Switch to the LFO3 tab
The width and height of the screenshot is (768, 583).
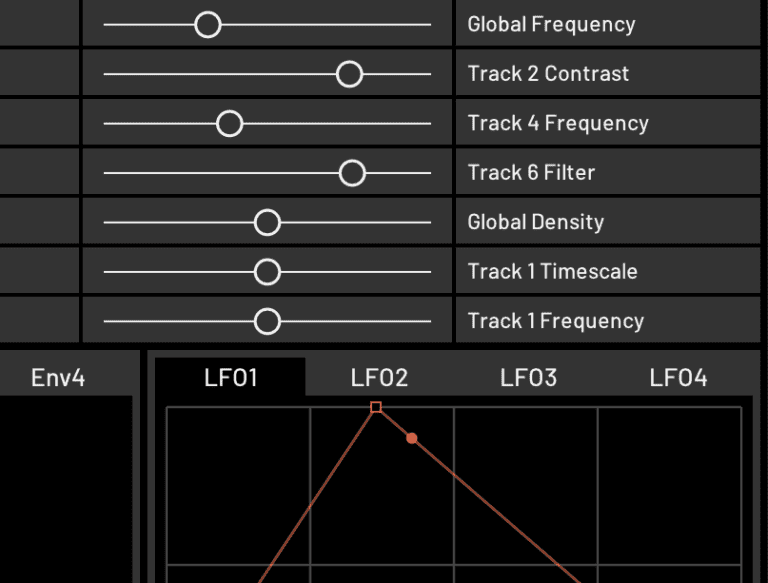click(x=528, y=377)
